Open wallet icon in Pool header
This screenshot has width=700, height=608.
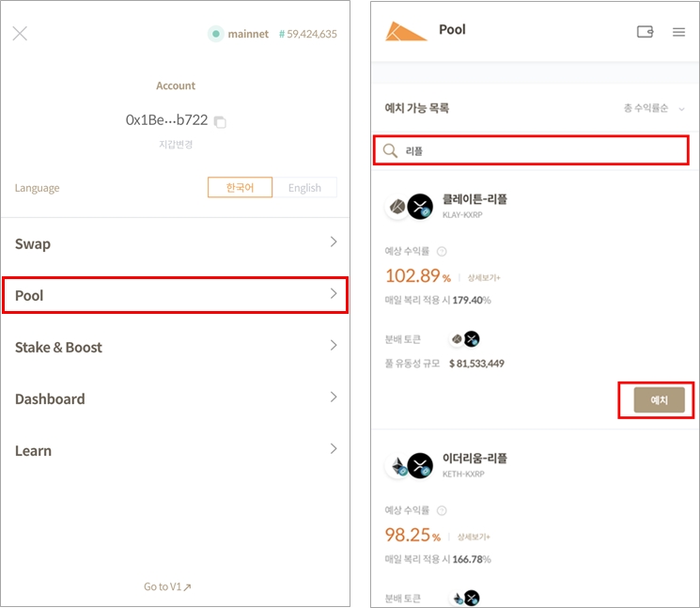coord(645,32)
